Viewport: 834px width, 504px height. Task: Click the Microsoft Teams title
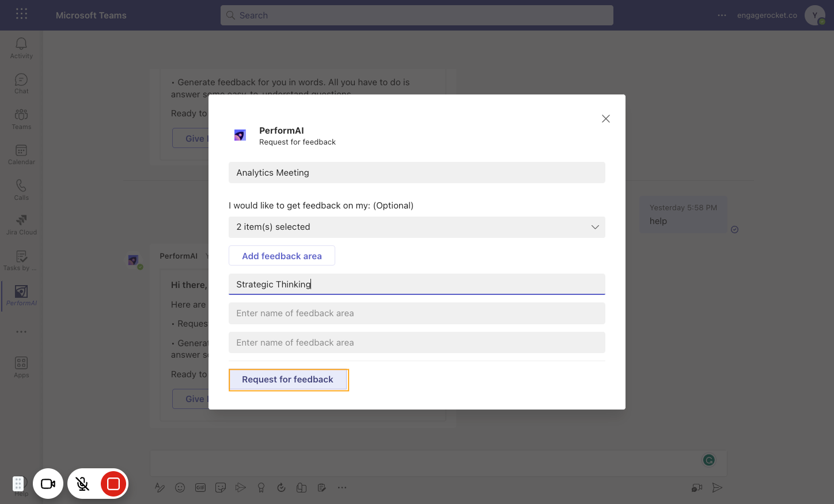pyautogui.click(x=91, y=16)
